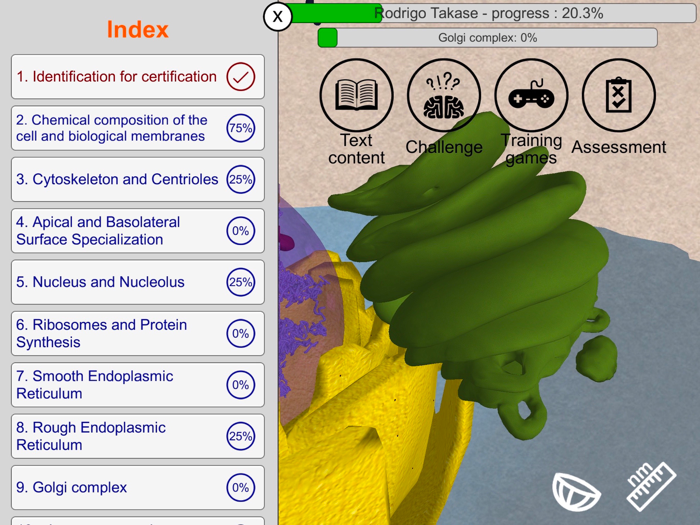Click the Rodrigo Takase overall progress bar
Screen dimensions: 700x525
point(490,13)
